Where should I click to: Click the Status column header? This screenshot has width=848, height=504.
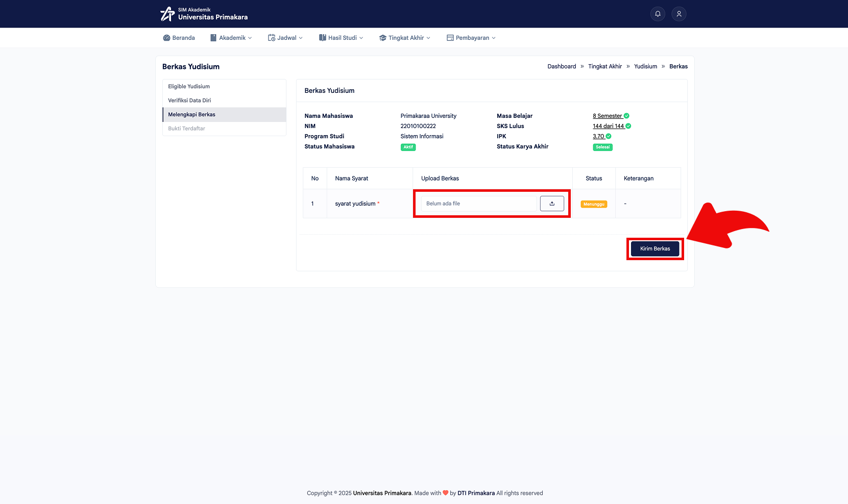(594, 179)
